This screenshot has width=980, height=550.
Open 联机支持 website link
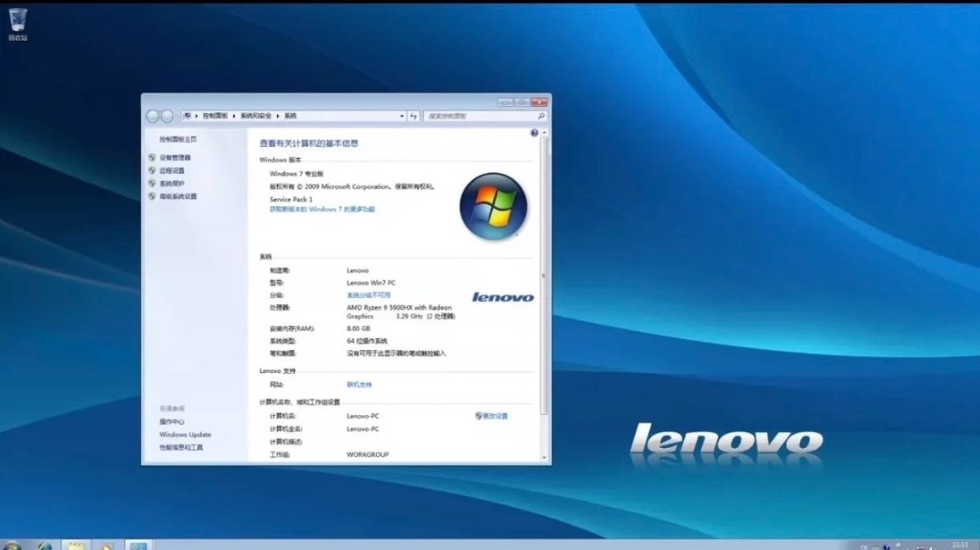(x=359, y=385)
